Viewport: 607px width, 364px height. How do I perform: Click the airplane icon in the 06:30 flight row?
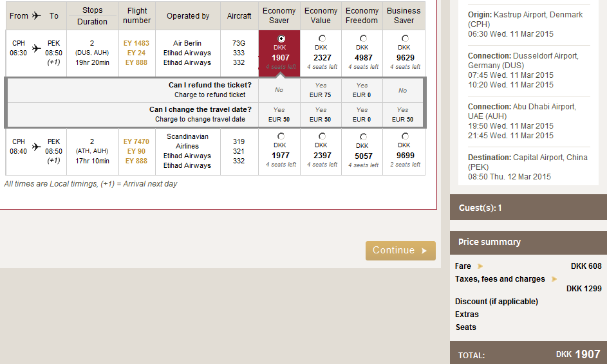36,48
